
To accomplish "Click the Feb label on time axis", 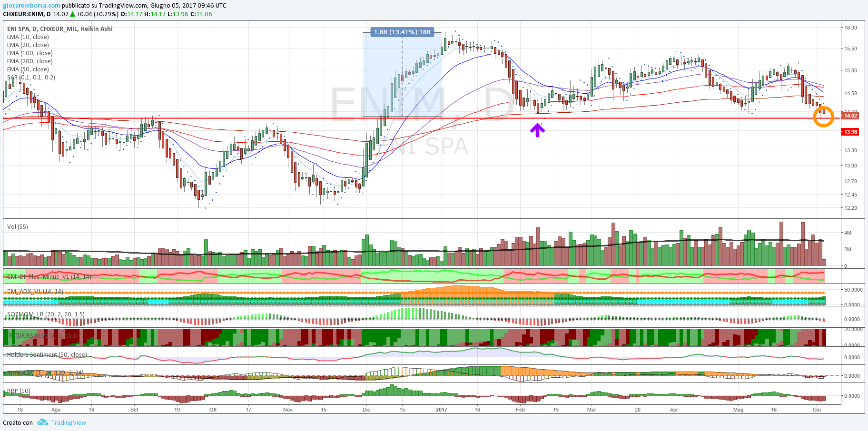I will (x=520, y=410).
